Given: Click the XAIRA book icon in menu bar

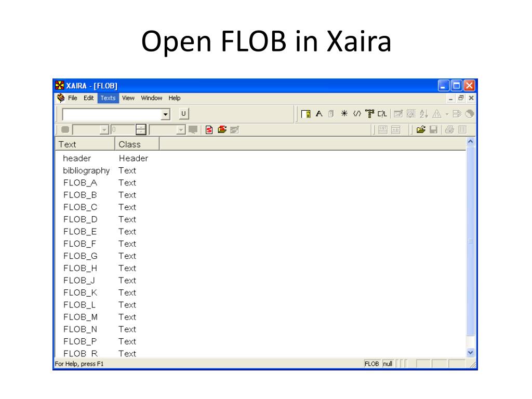Looking at the screenshot, I should [61, 98].
